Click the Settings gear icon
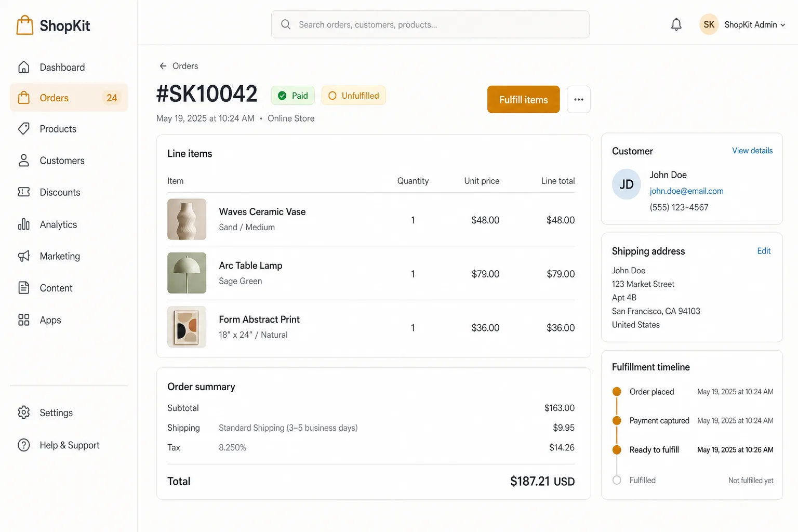798x532 pixels. (x=24, y=413)
